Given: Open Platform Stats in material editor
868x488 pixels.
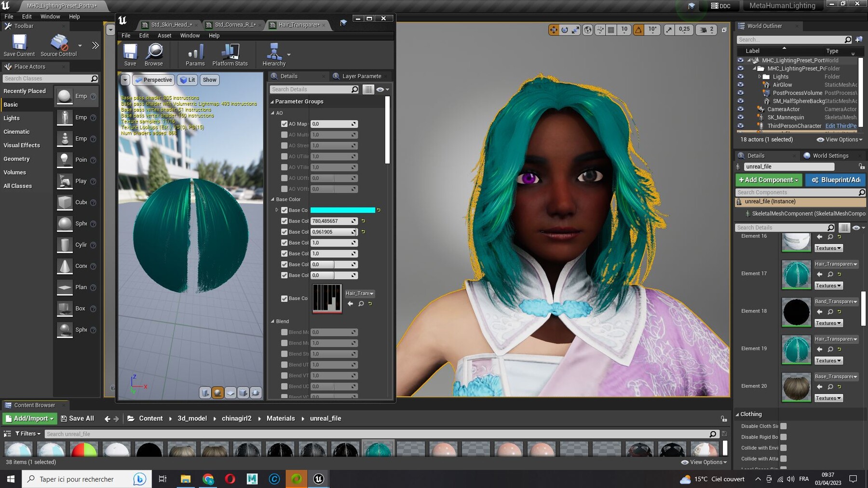Looking at the screenshot, I should pos(230,54).
